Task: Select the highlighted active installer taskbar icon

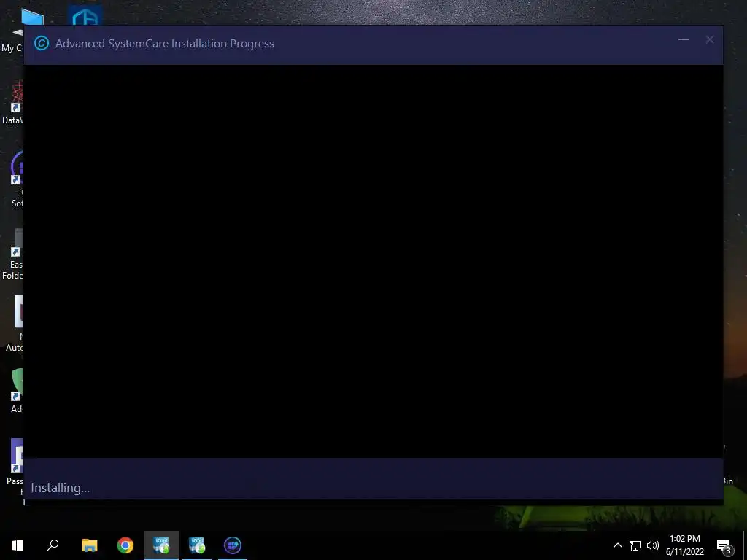Action: click(x=161, y=545)
